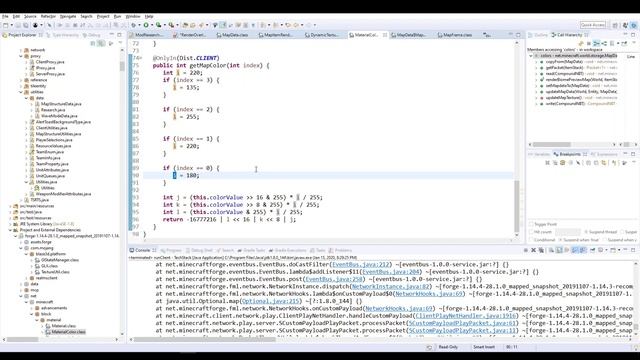Open the Run button dropdown arrow

coord(151,25)
